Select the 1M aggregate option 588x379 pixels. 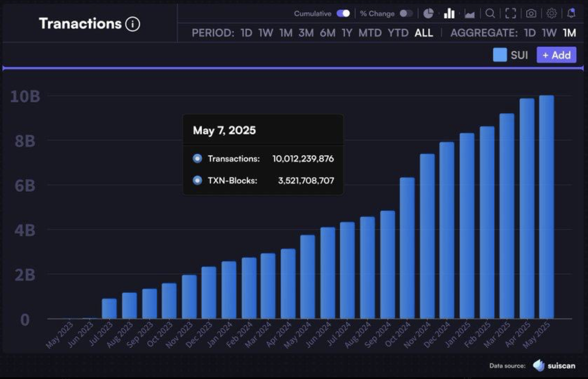[569, 33]
